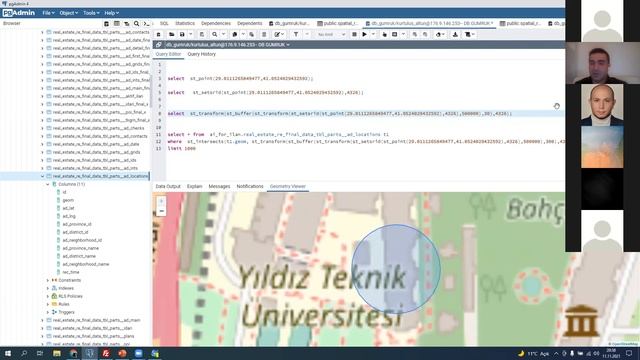
Task: Open the Clear options dropdown
Action: [x=440, y=35]
